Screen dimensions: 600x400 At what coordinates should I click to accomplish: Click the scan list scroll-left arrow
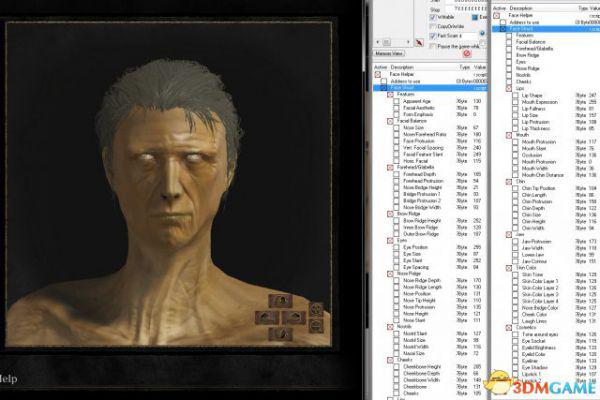[378, 42]
